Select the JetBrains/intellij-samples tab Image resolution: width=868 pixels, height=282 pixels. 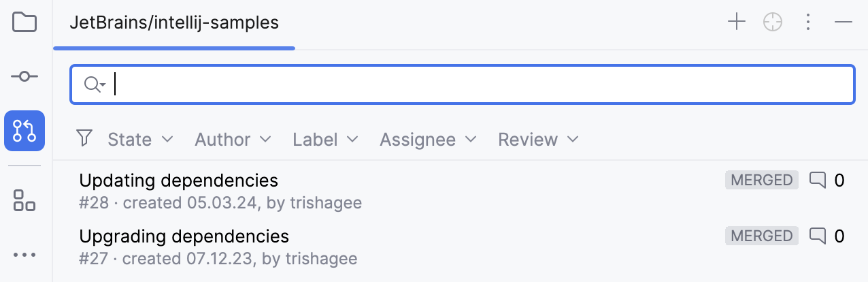click(x=174, y=22)
